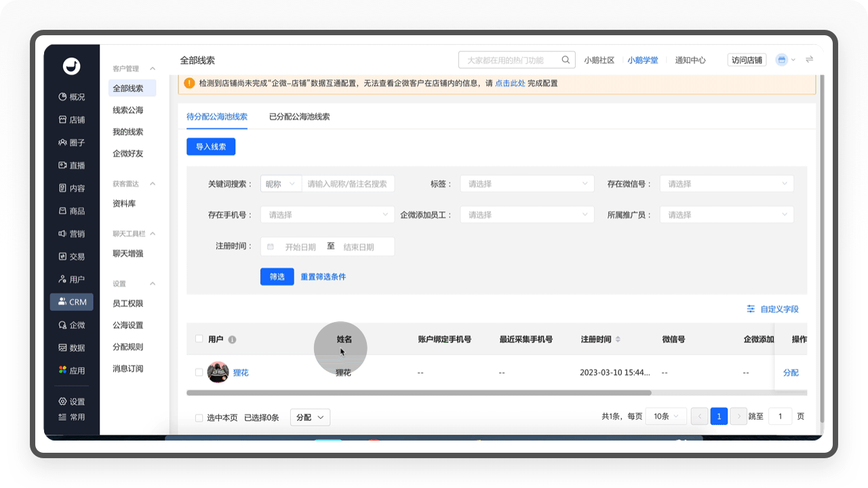Open the 所属推广员 dropdown
This screenshot has width=868, height=488.
(x=726, y=215)
